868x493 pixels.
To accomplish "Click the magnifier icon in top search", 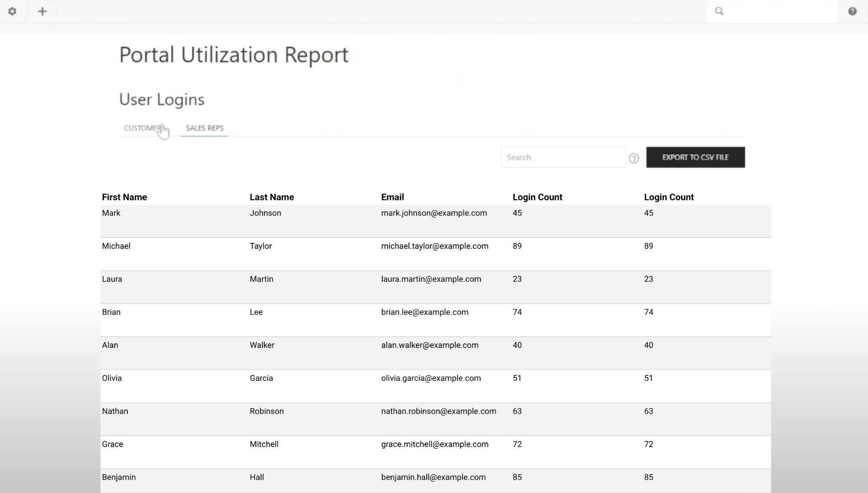I will [719, 11].
